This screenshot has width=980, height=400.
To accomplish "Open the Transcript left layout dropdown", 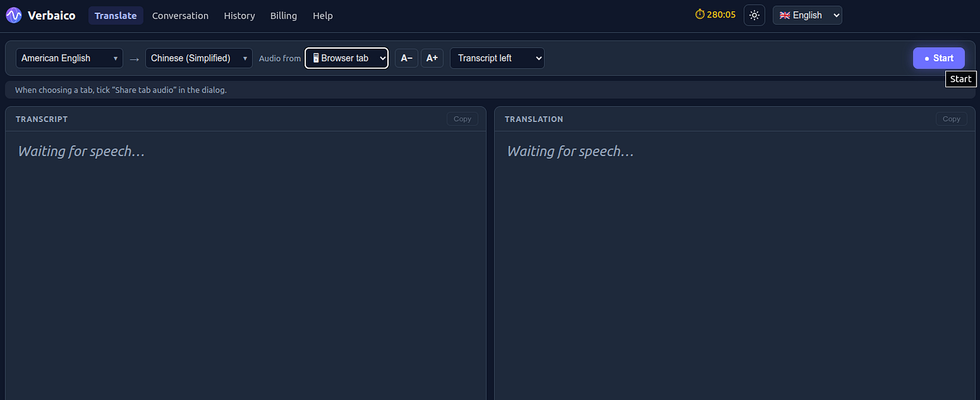I will click(497, 58).
